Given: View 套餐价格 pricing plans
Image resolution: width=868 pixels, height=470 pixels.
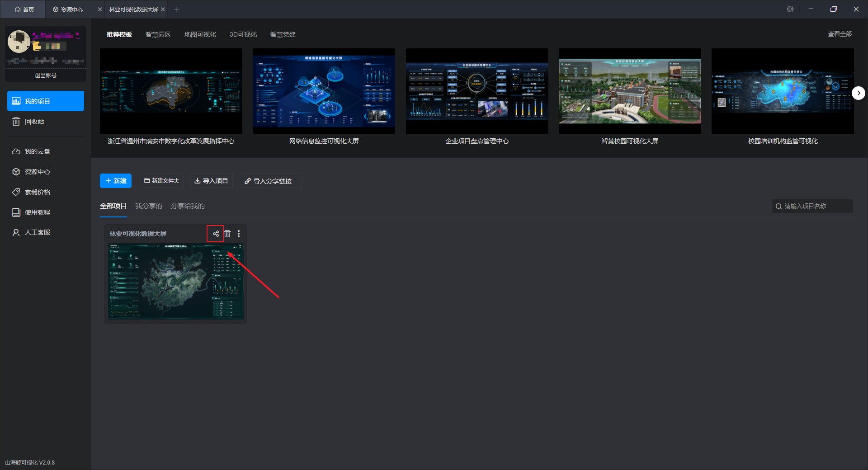Looking at the screenshot, I should [x=46, y=192].
